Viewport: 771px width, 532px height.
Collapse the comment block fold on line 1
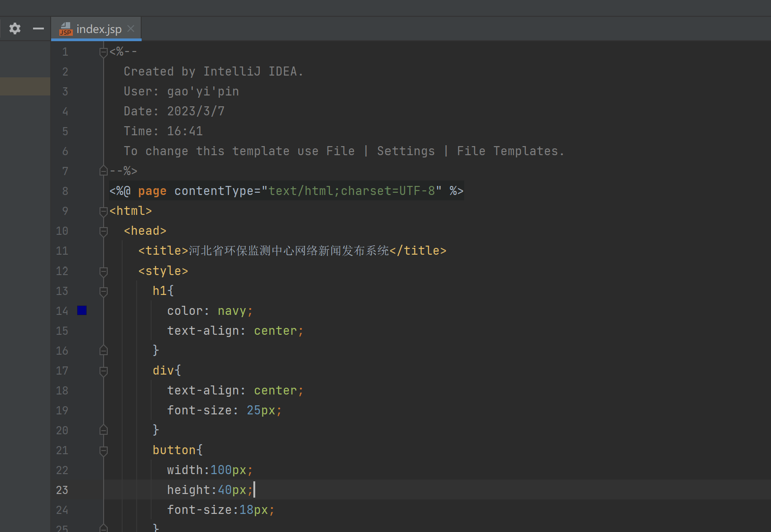(104, 52)
